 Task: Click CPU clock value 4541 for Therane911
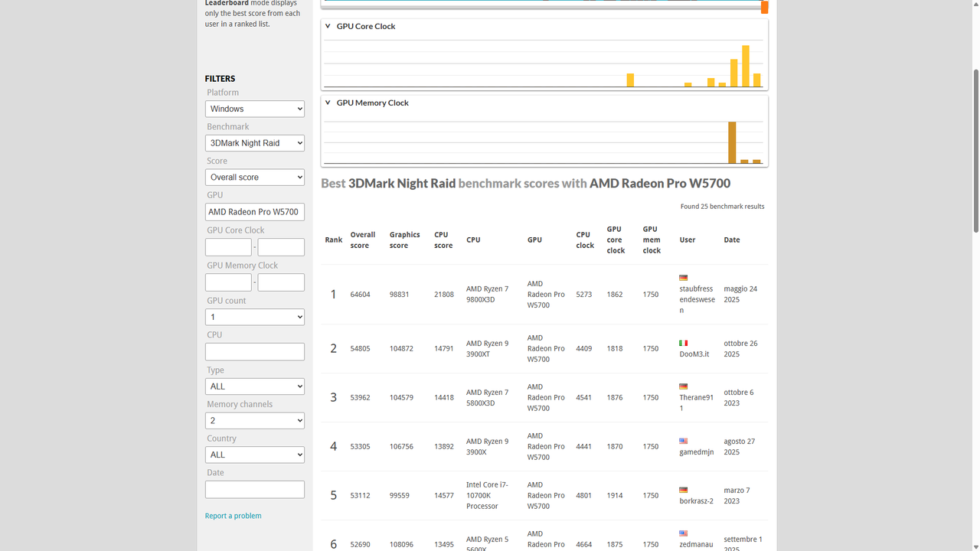(584, 398)
